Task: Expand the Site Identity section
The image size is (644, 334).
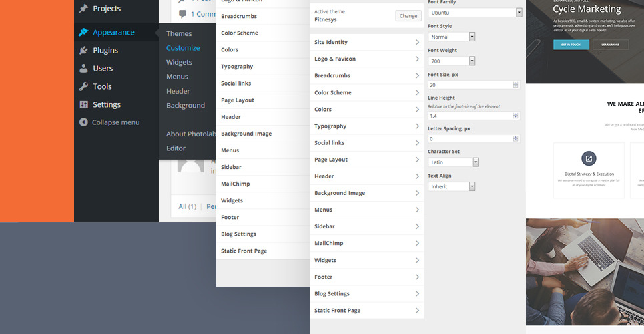Action: 366,42
